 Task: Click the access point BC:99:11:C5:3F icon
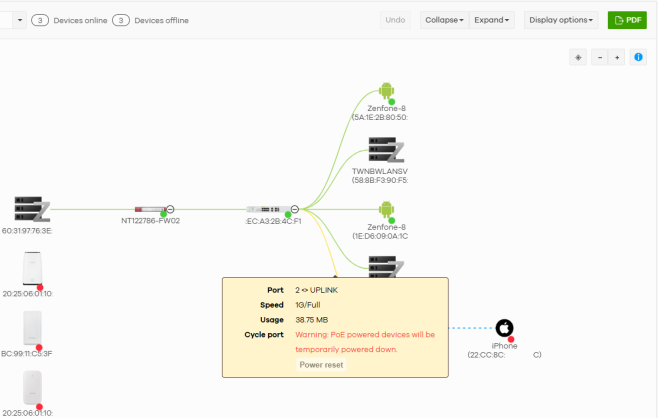[x=32, y=327]
